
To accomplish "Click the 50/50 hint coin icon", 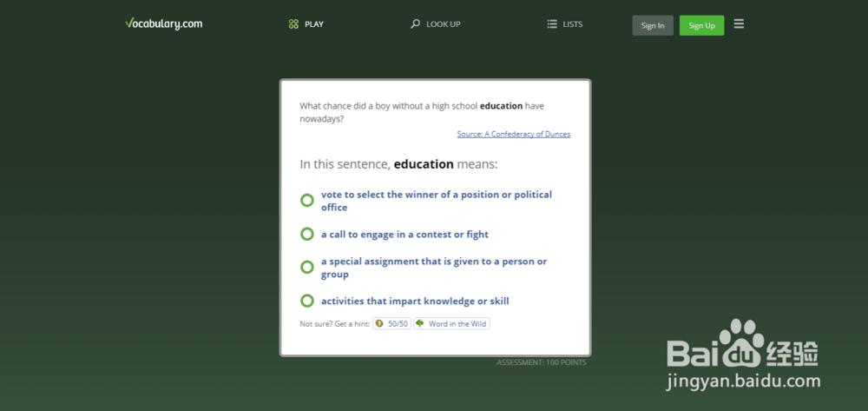I will [379, 324].
